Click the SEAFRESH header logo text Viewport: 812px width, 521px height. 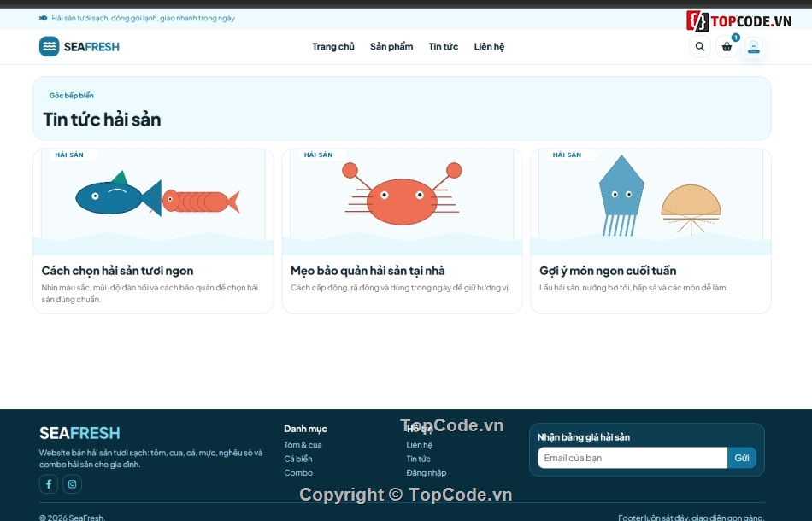(x=91, y=47)
